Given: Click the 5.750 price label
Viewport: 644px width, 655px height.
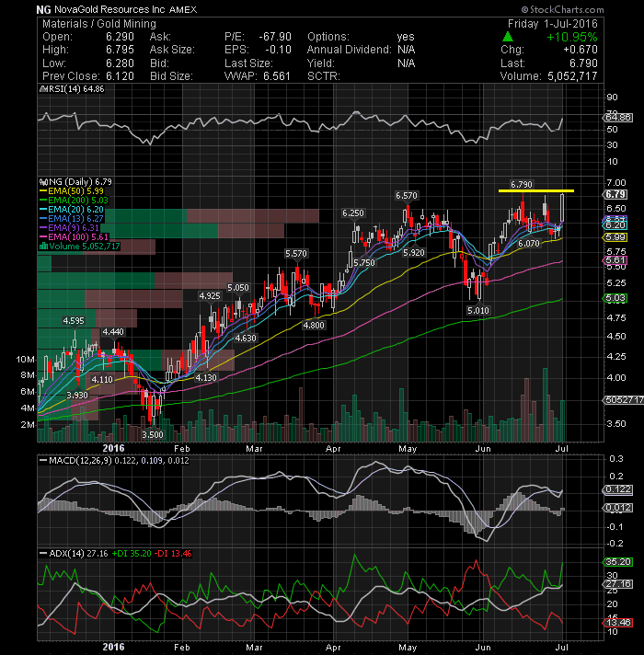Looking at the screenshot, I should (x=364, y=263).
